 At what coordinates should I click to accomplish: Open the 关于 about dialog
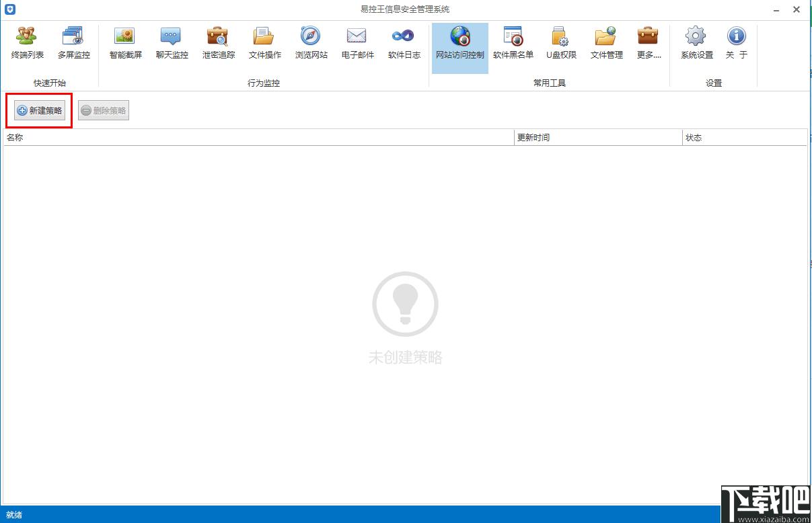coord(737,44)
